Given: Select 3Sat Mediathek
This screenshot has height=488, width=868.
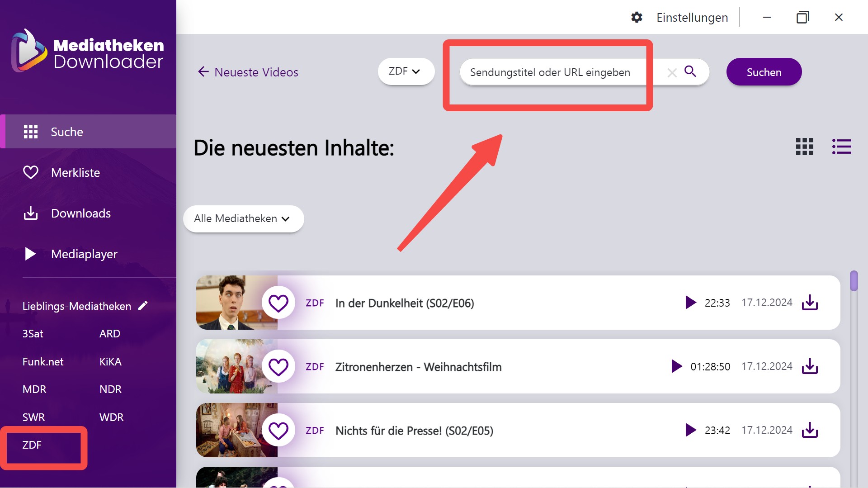Looking at the screenshot, I should click(33, 334).
